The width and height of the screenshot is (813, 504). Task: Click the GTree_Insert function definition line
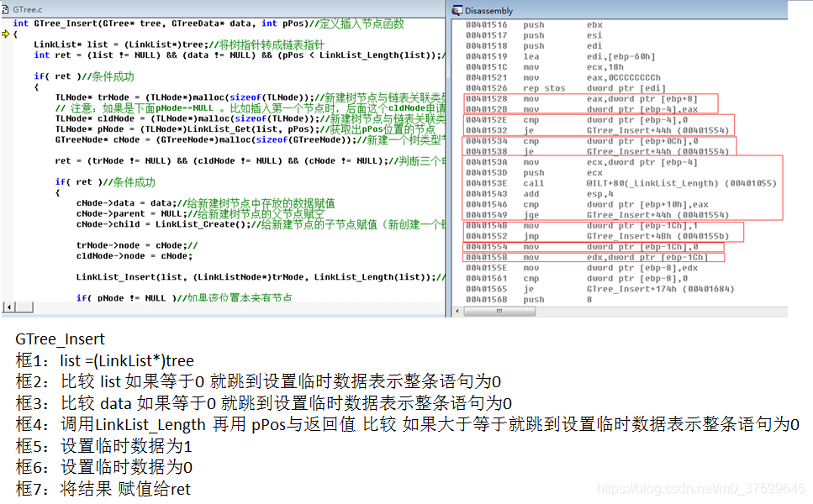pos(208,24)
